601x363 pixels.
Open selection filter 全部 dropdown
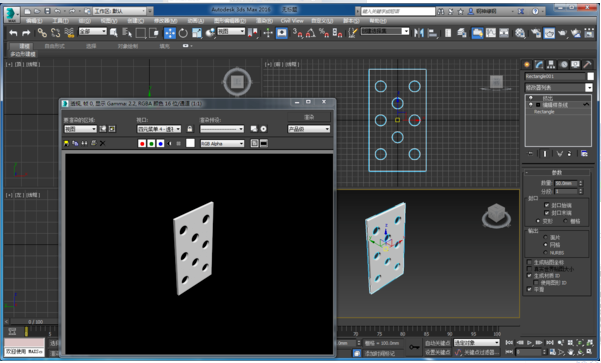[93, 31]
